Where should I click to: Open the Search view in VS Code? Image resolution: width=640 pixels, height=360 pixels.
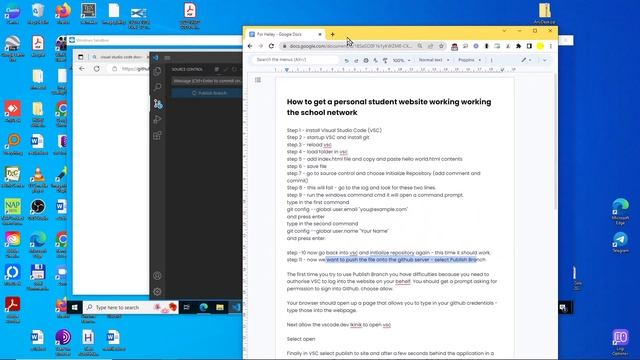pyautogui.click(x=158, y=87)
